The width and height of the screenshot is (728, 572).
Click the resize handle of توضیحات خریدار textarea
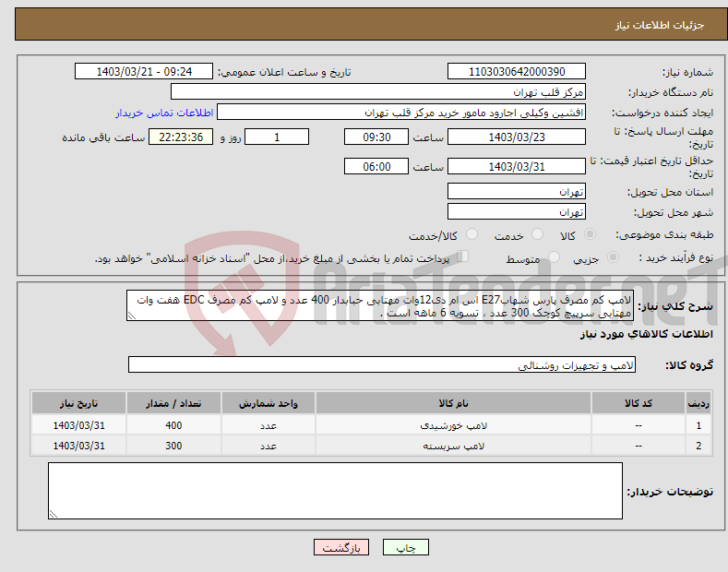point(54,514)
